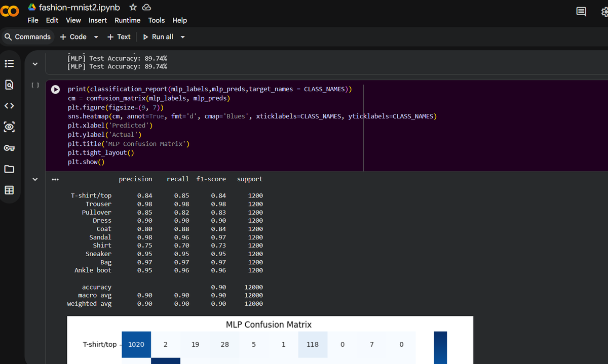Click the Trouser row label
The width and height of the screenshot is (608, 364).
coord(98,204)
